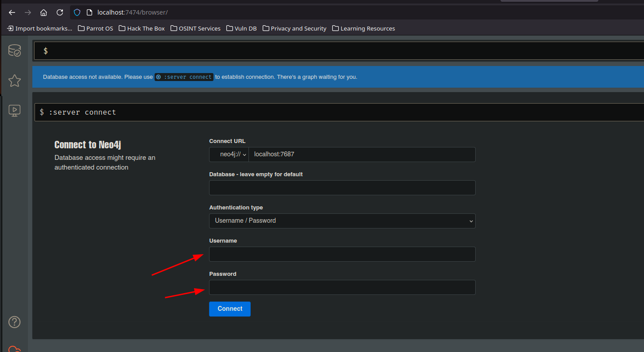Viewport: 644px width, 352px height.
Task: Open the Parrot OS bookmarks folder
Action: [95, 28]
